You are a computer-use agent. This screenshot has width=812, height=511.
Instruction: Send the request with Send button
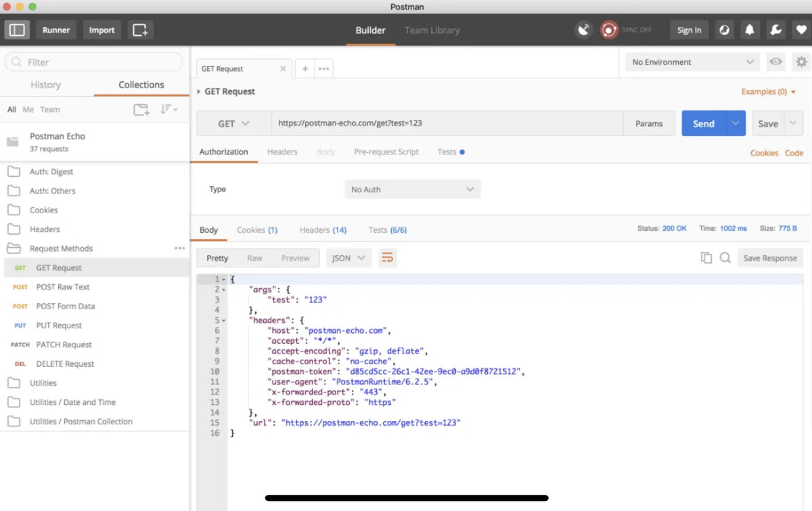click(704, 124)
